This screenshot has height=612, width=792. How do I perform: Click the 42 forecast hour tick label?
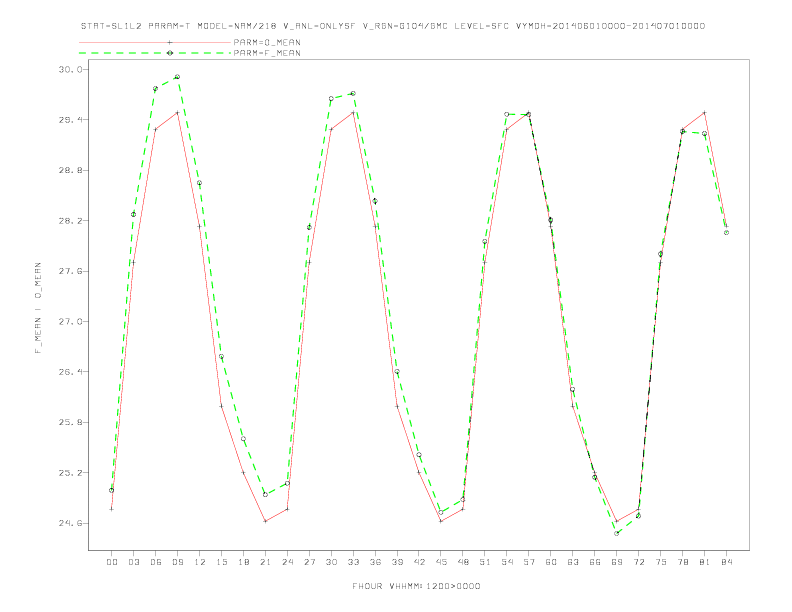tap(419, 562)
